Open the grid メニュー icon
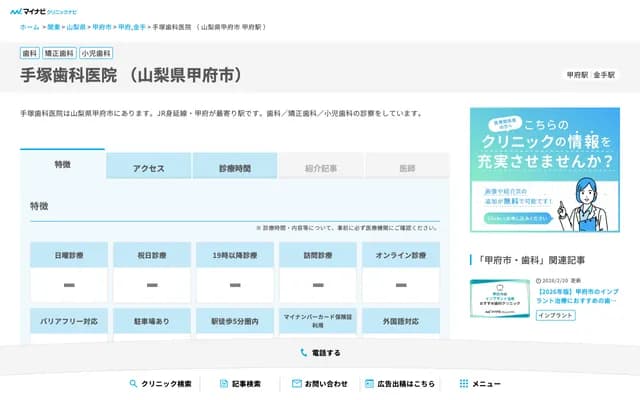 (463, 383)
